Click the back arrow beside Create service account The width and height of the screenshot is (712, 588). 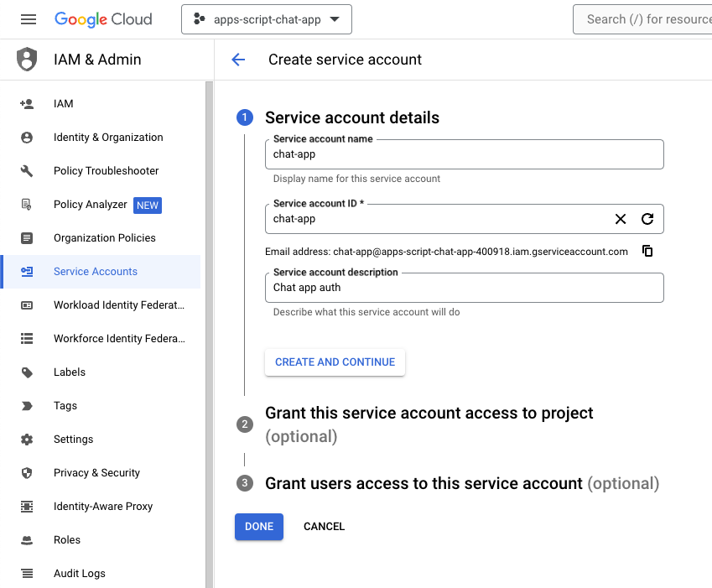[x=238, y=60]
